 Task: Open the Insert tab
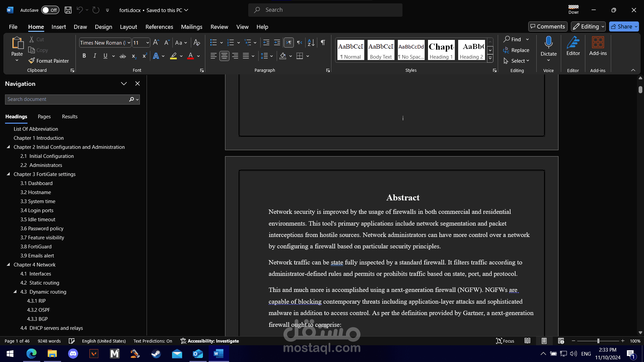[x=59, y=27]
